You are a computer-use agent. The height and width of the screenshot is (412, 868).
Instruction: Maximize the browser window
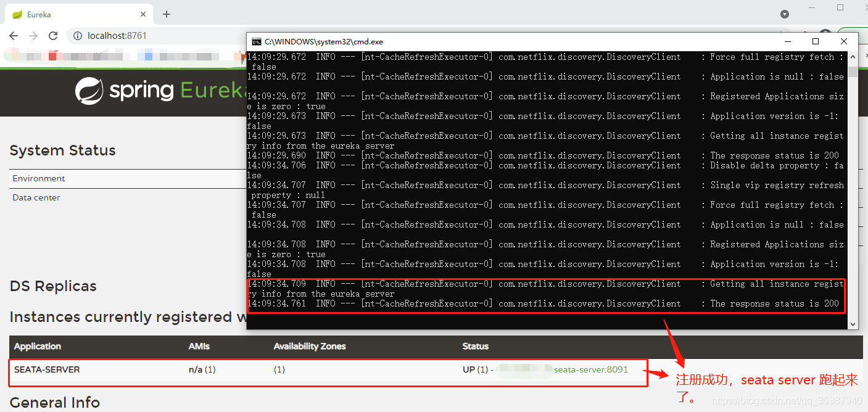[x=840, y=7]
